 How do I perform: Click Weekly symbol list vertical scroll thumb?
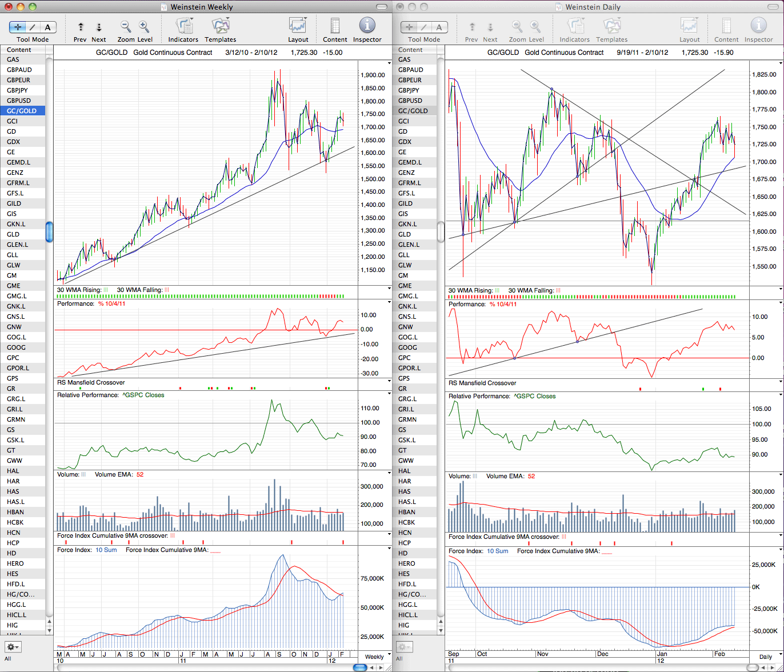click(49, 231)
